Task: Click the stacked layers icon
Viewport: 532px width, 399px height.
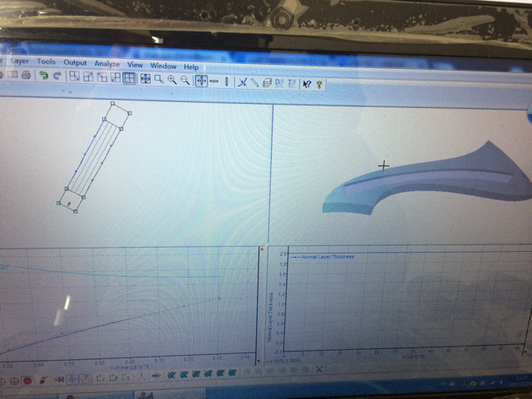Action: [268, 83]
